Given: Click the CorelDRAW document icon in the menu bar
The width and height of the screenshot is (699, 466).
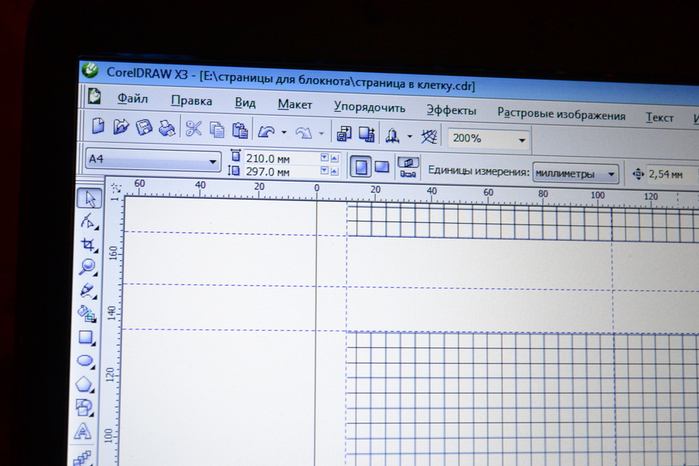Looking at the screenshot, I should pos(94,95).
